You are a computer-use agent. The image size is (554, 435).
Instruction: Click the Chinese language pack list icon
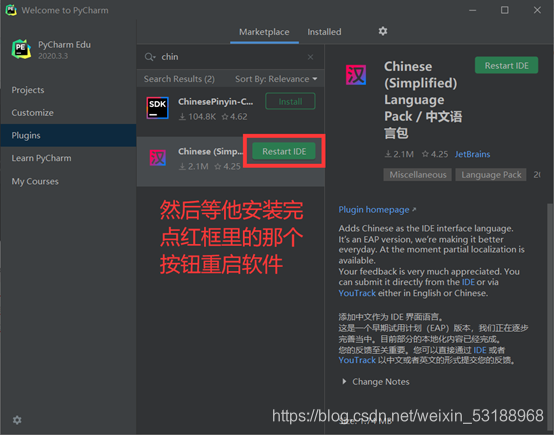point(158,158)
